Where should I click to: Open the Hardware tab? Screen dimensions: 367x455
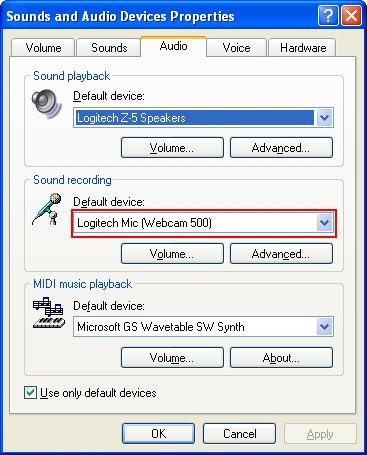303,48
